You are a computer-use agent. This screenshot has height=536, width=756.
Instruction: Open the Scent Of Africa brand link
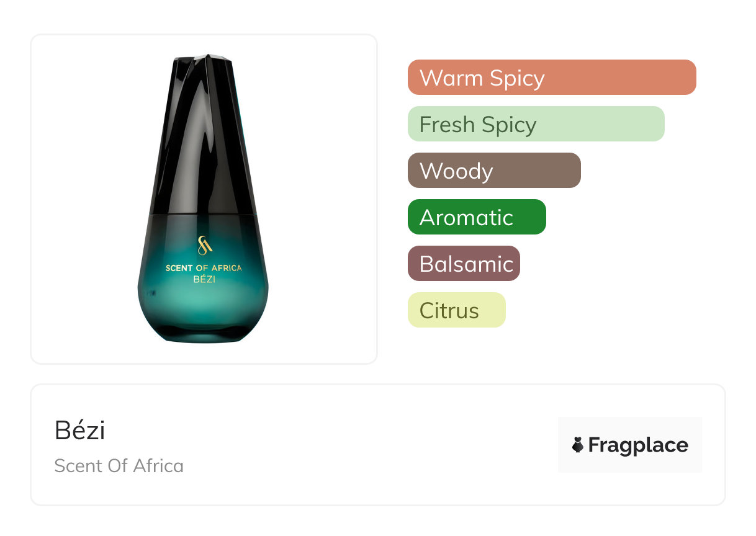click(x=119, y=465)
